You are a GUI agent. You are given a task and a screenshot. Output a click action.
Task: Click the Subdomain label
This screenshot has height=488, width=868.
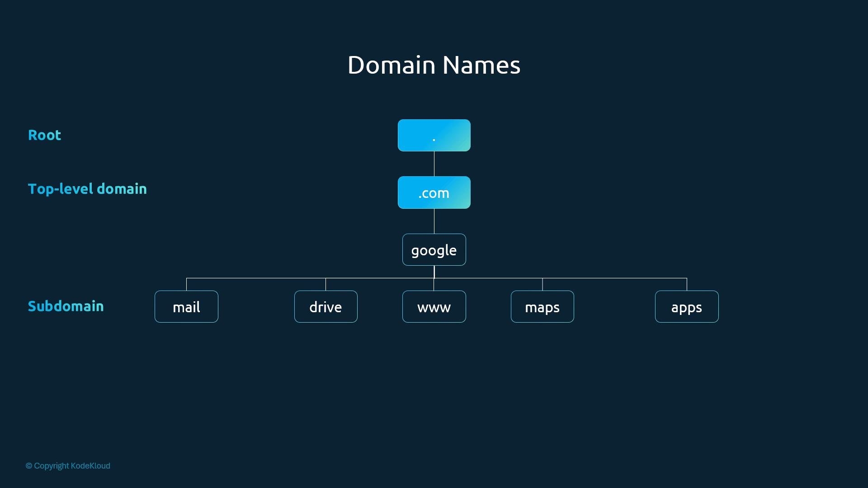point(66,306)
